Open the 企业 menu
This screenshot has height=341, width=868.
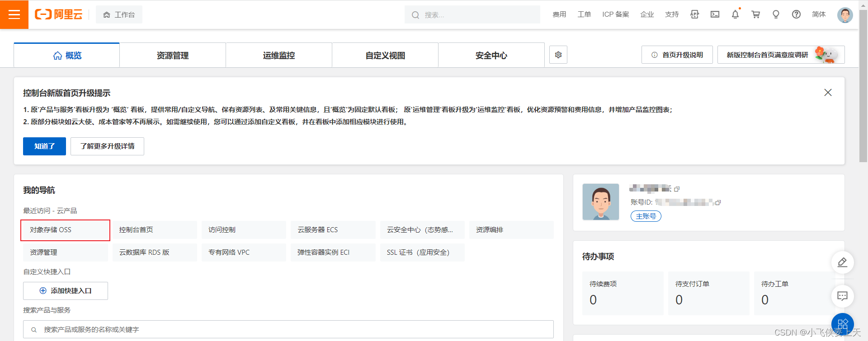pyautogui.click(x=647, y=14)
